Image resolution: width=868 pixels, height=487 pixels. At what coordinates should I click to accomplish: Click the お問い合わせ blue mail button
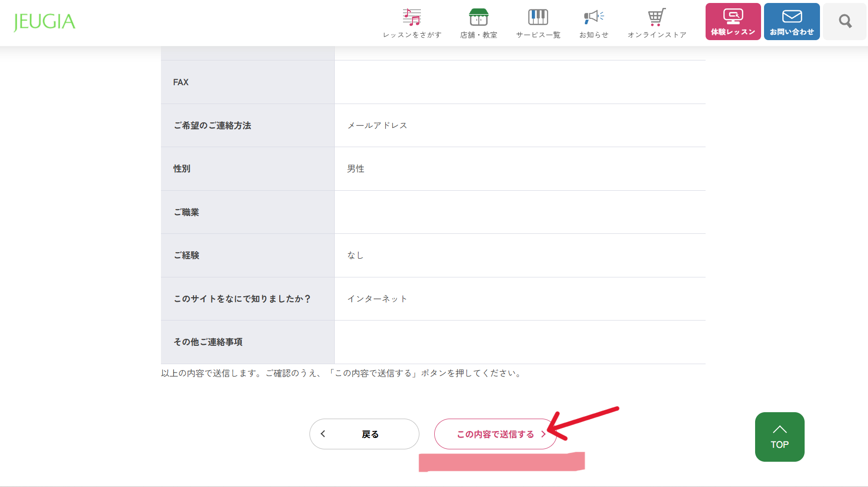[x=792, y=22]
